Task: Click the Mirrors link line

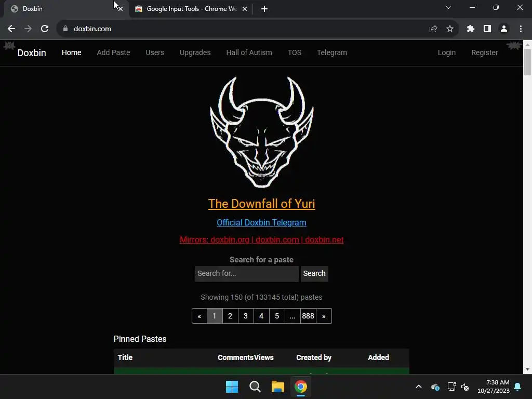Action: point(262,240)
